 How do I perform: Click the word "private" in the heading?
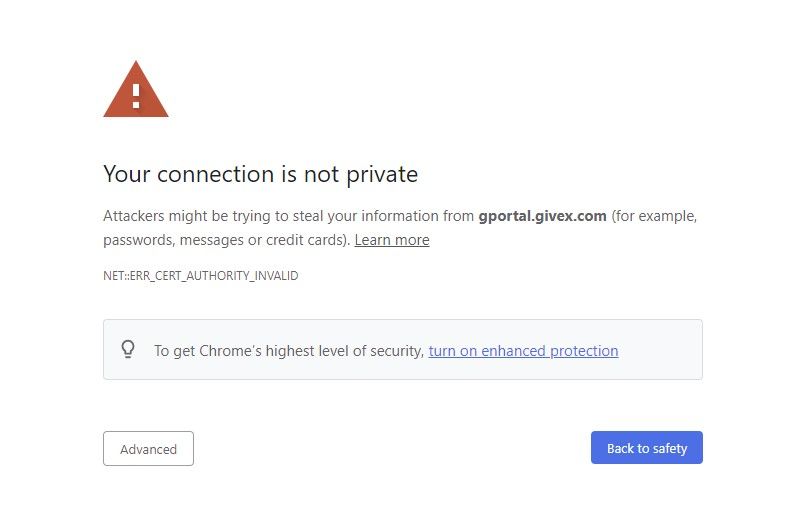click(x=382, y=175)
